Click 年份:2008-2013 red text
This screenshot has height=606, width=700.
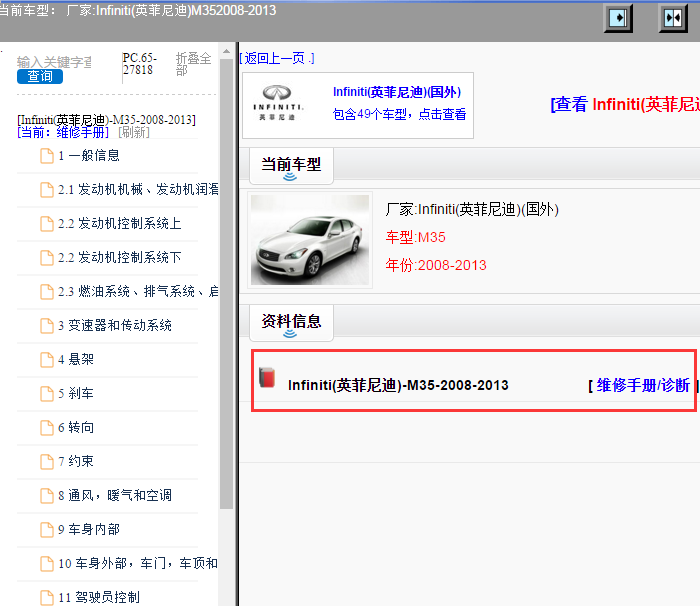click(436, 265)
